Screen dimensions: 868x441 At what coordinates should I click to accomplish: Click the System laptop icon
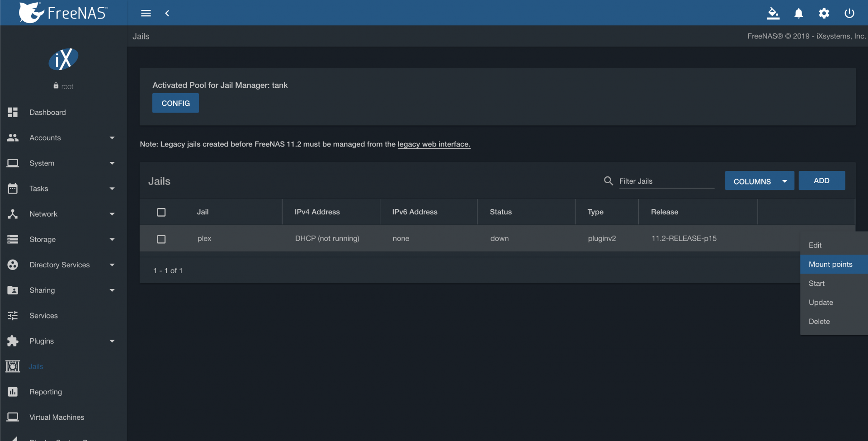tap(13, 163)
